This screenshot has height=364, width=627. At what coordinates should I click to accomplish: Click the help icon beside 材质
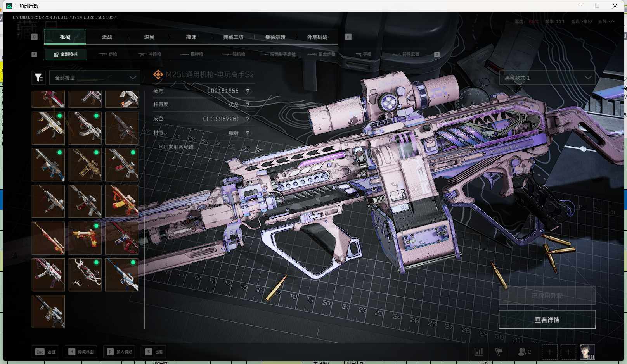pos(248,133)
